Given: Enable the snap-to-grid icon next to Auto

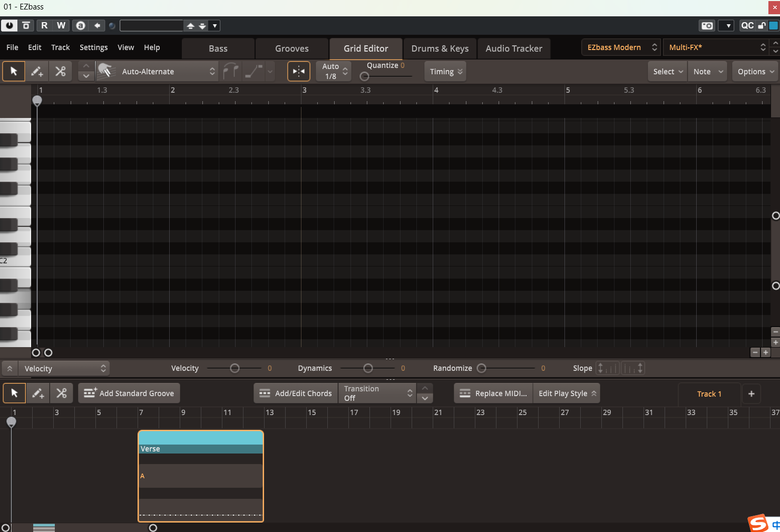Looking at the screenshot, I should coord(298,71).
